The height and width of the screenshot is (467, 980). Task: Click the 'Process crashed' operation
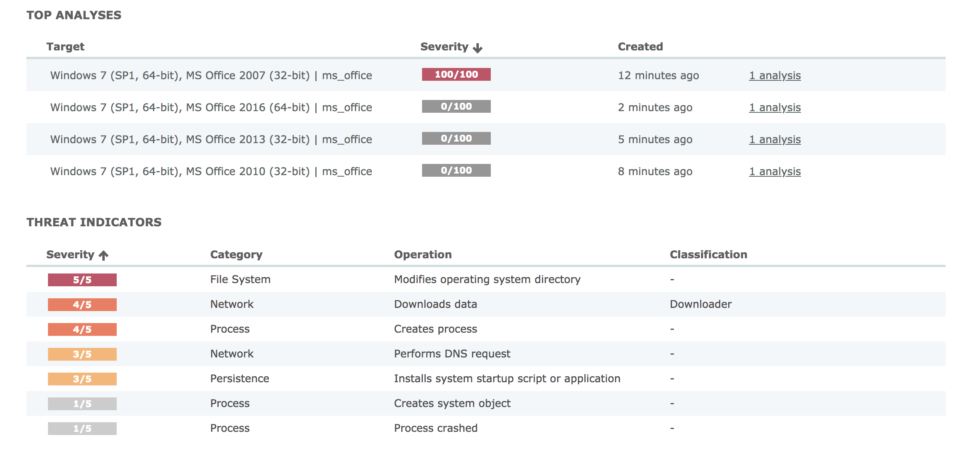pos(436,428)
